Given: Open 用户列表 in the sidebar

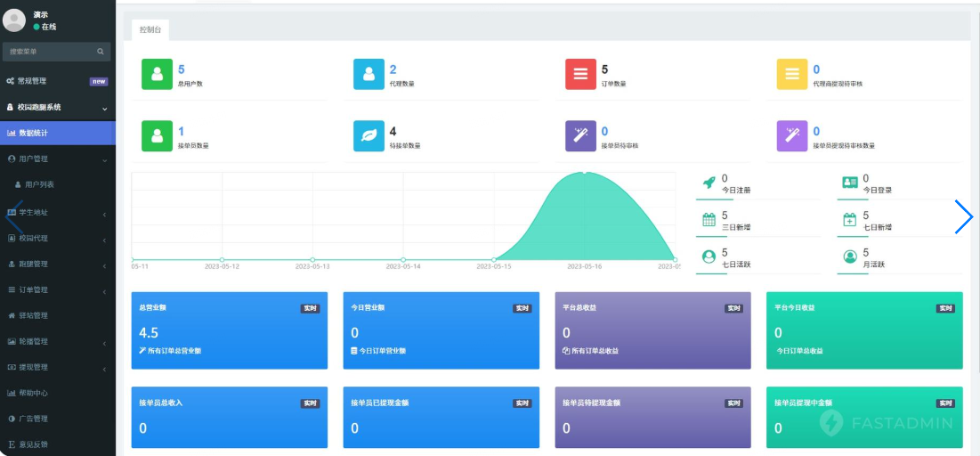Looking at the screenshot, I should 39,185.
